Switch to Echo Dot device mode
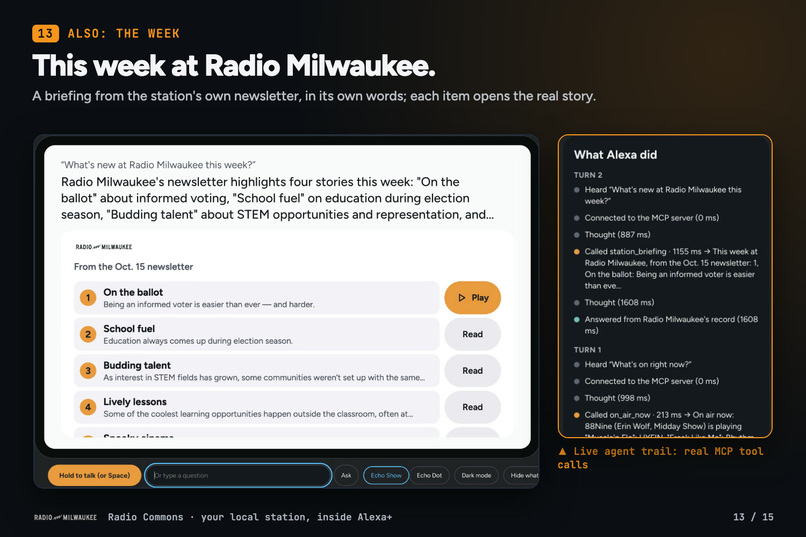Image resolution: width=806 pixels, height=537 pixels. pyautogui.click(x=429, y=475)
